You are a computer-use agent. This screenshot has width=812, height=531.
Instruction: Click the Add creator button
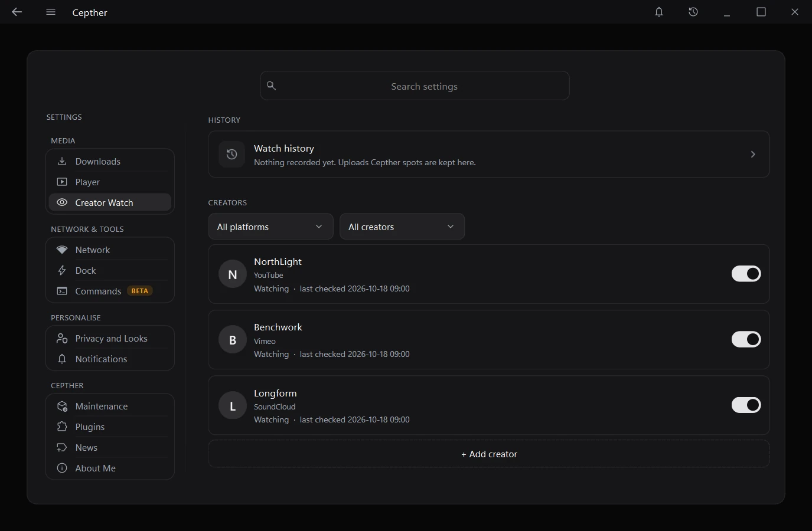(x=489, y=454)
